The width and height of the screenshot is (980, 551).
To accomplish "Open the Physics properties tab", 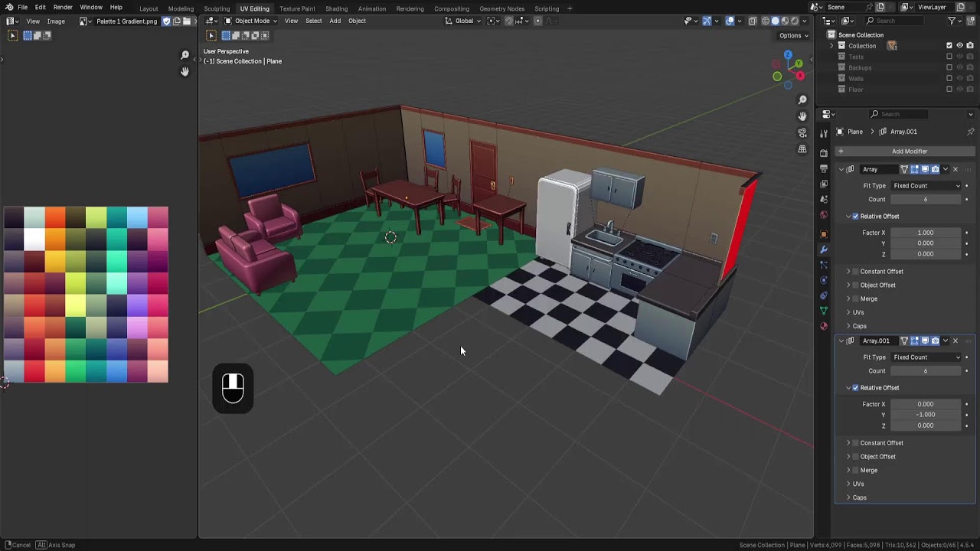I will pos(824,280).
